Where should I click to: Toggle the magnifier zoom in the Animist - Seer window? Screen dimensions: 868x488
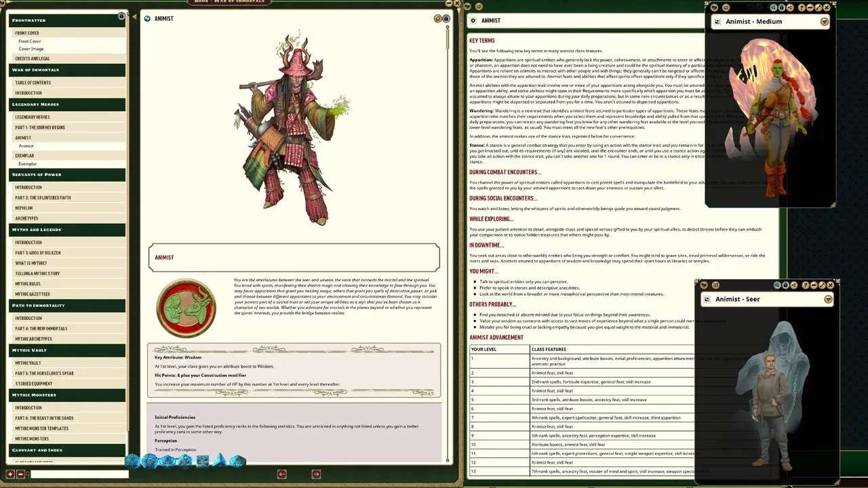click(777, 285)
